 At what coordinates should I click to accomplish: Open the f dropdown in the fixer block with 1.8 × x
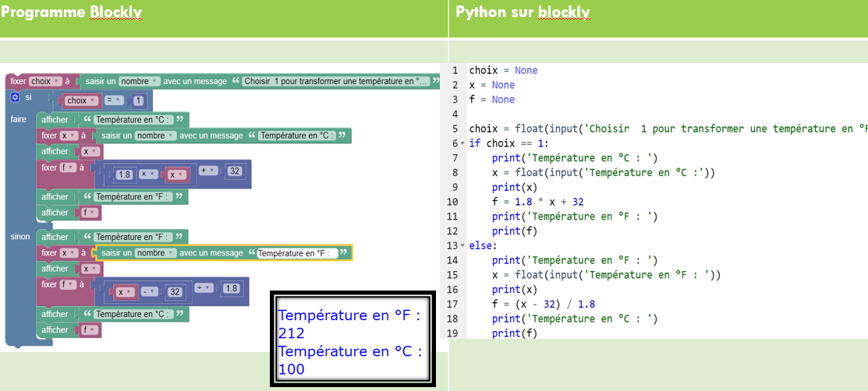tap(68, 167)
